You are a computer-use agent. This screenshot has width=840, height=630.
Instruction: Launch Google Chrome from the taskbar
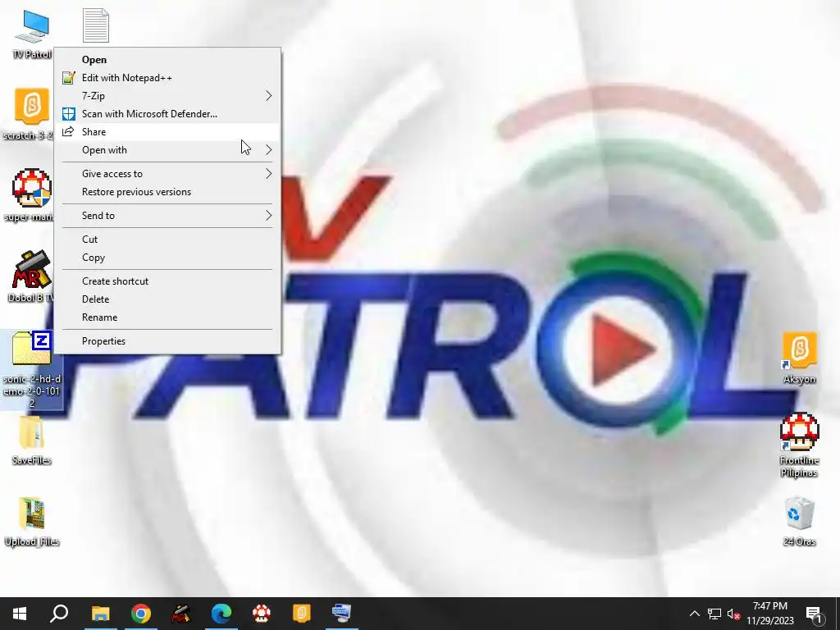click(141, 614)
